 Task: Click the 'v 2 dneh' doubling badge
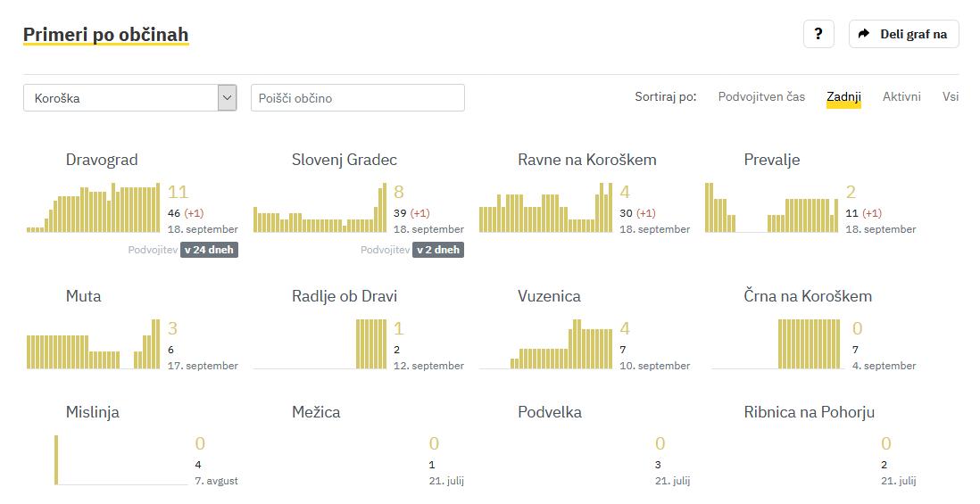tap(438, 250)
